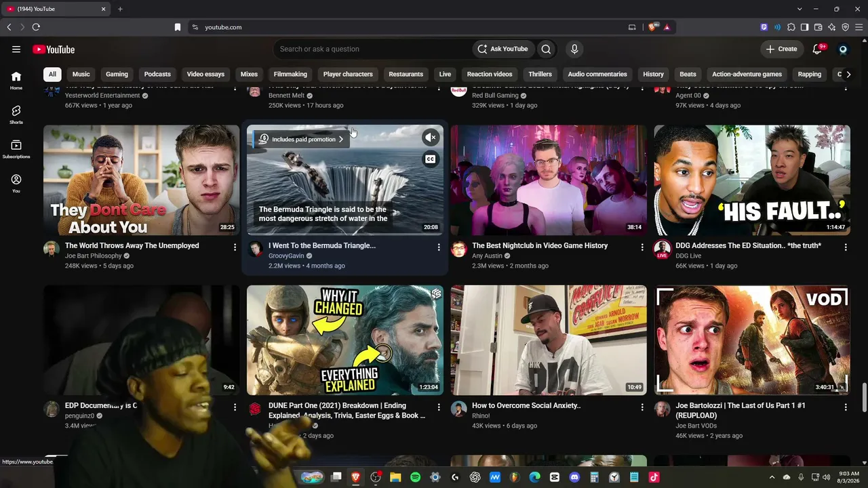Select the Podcasts category chip
The image size is (868, 488).
point(157,74)
